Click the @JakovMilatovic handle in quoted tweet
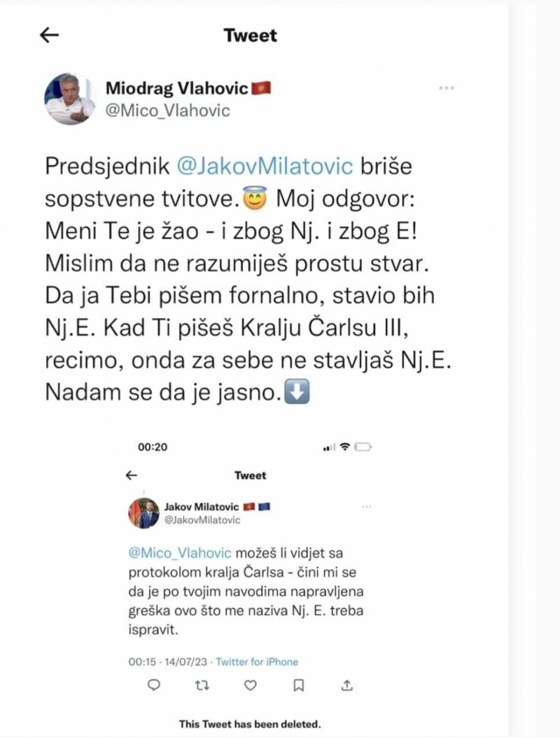The width and height of the screenshot is (560, 738). [202, 520]
